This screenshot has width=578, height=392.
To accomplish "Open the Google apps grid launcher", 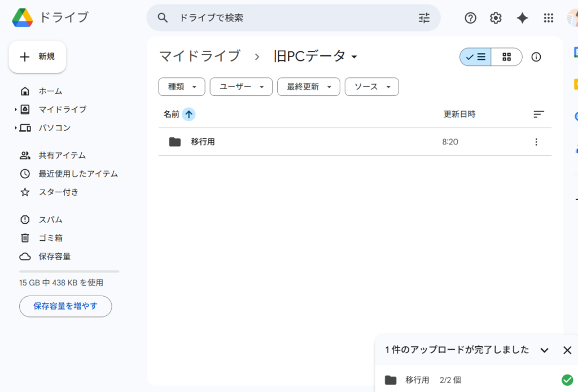I will pos(548,18).
